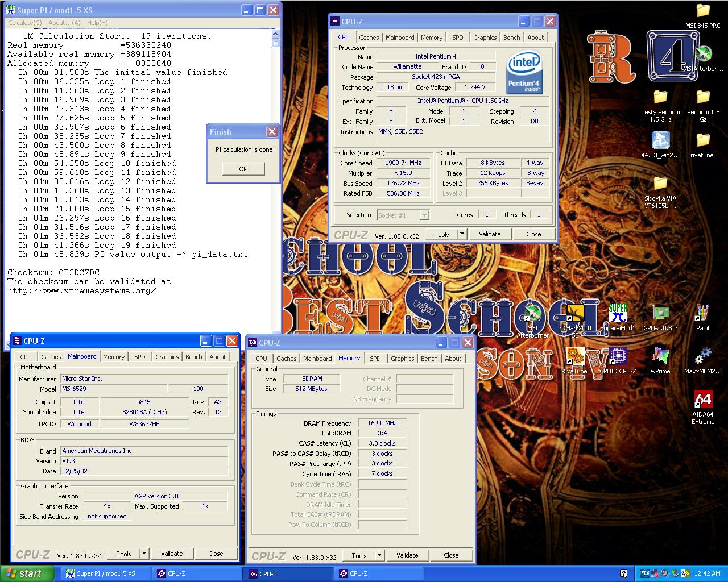Image resolution: width=728 pixels, height=582 pixels.
Task: Expand Tools dropdown arrow in Mainboard CPU-Z window
Action: pos(144,554)
